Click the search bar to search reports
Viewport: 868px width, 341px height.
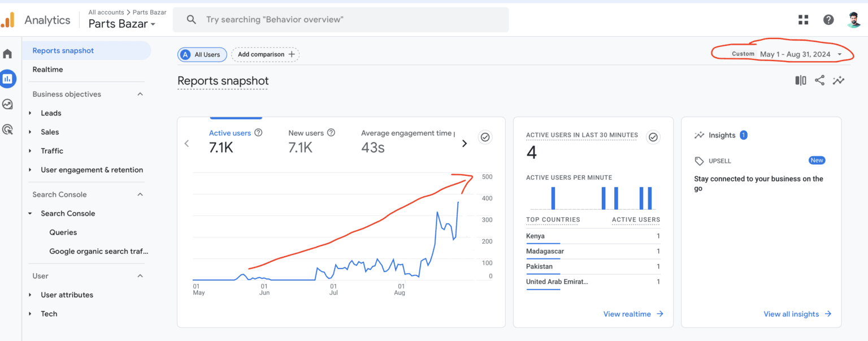click(339, 19)
